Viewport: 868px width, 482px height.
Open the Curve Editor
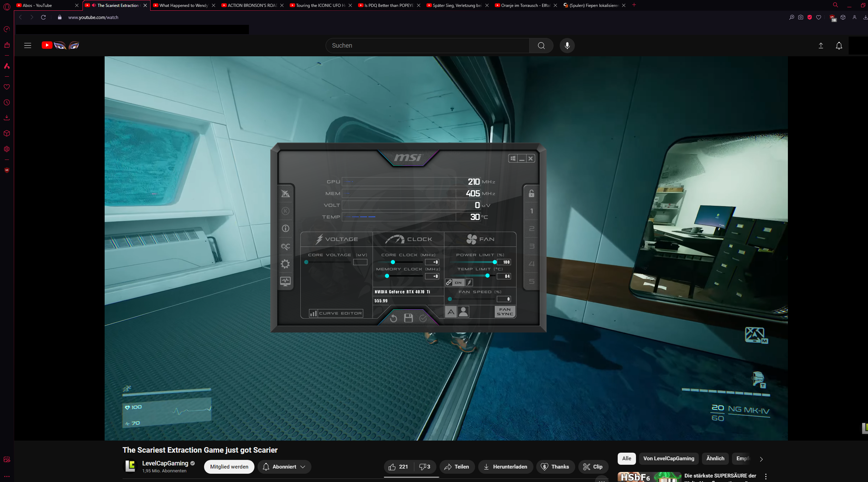tap(336, 313)
